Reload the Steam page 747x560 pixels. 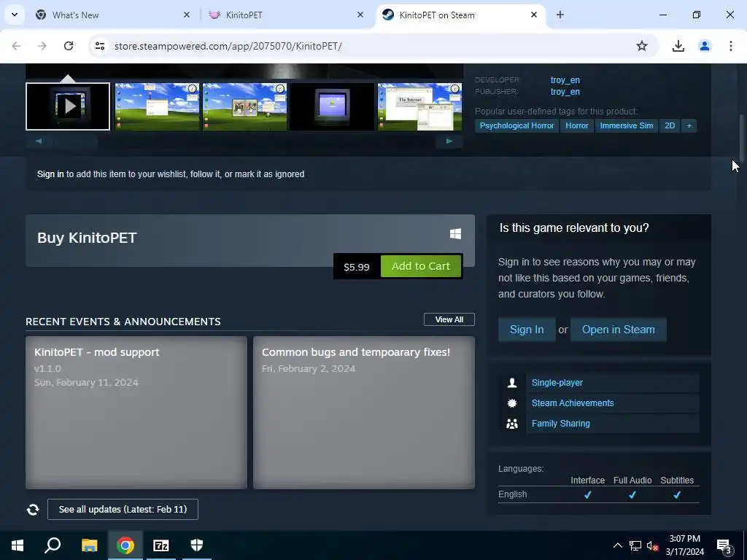69,46
